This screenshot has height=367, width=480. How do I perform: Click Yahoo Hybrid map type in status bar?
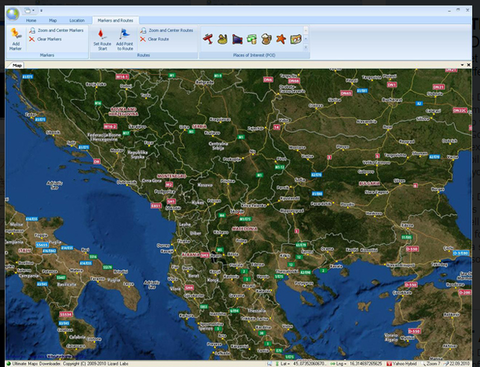(x=402, y=364)
